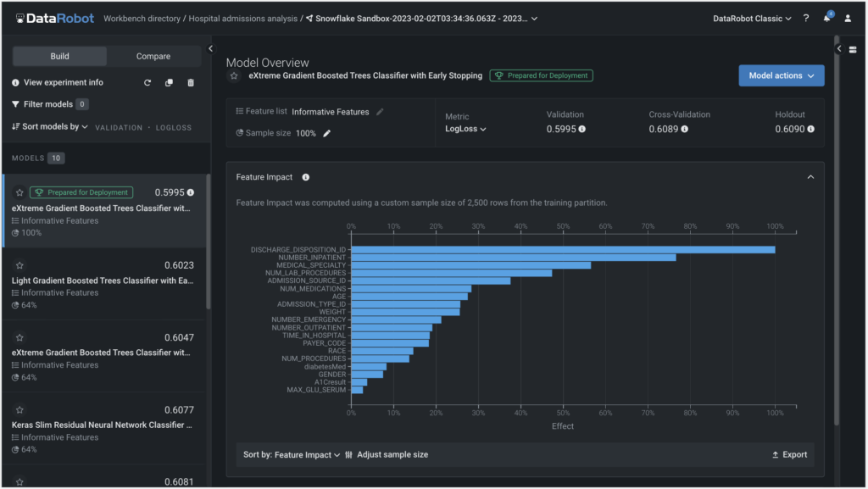Click the info icon beside 0.5995 in the model list
Image resolution: width=868 pixels, height=489 pixels.
click(x=191, y=192)
